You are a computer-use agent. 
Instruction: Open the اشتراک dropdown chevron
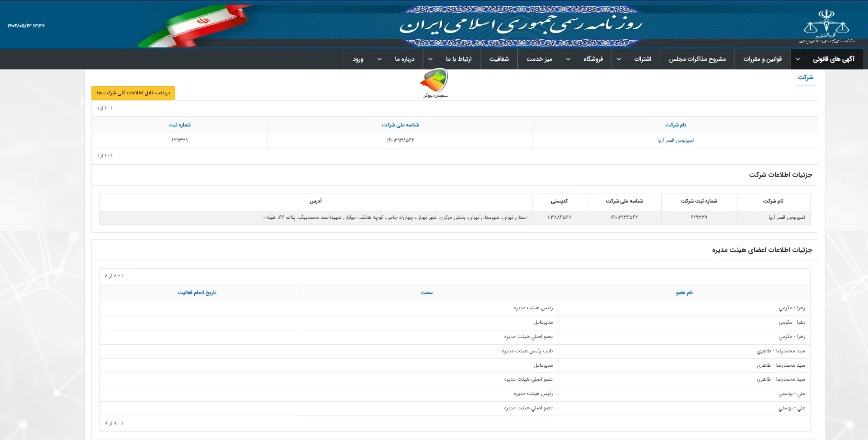[x=619, y=59]
